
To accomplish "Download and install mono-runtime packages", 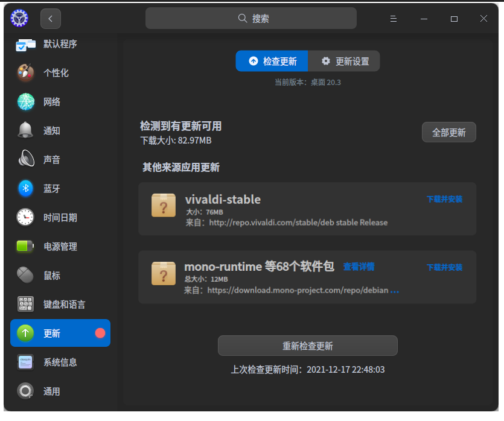I will click(x=444, y=267).
